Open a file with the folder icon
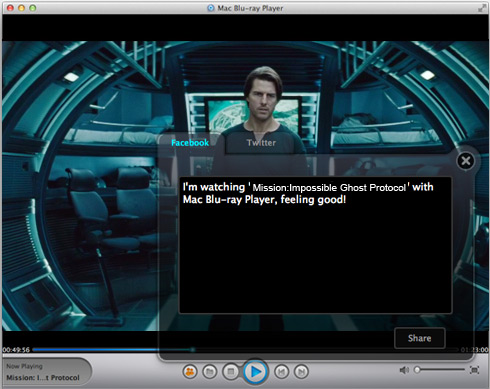This screenshot has height=389, width=490. (x=210, y=371)
